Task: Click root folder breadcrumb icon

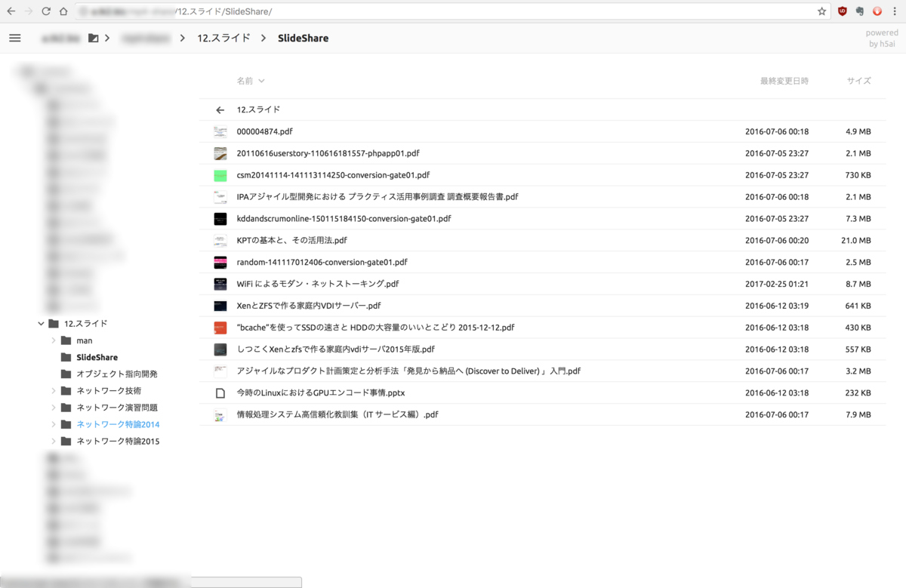Action: coord(93,38)
